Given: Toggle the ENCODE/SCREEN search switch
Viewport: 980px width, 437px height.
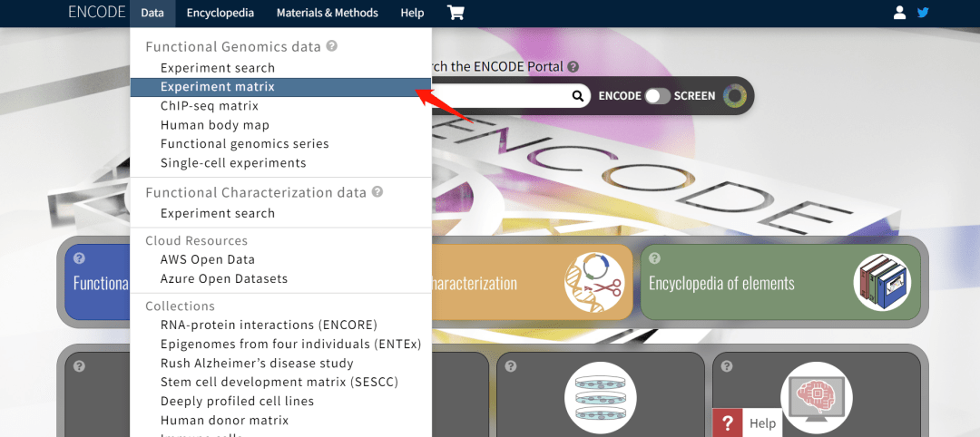Looking at the screenshot, I should click(x=657, y=96).
